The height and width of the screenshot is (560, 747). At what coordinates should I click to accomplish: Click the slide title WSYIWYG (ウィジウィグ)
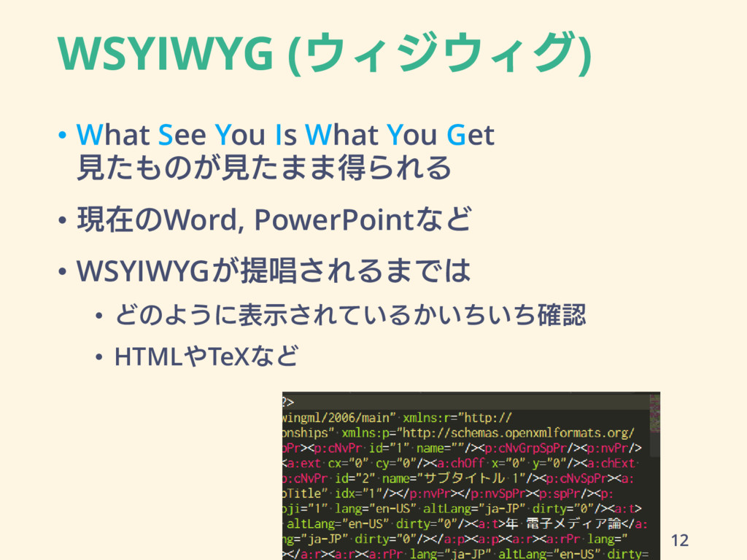tap(325, 52)
